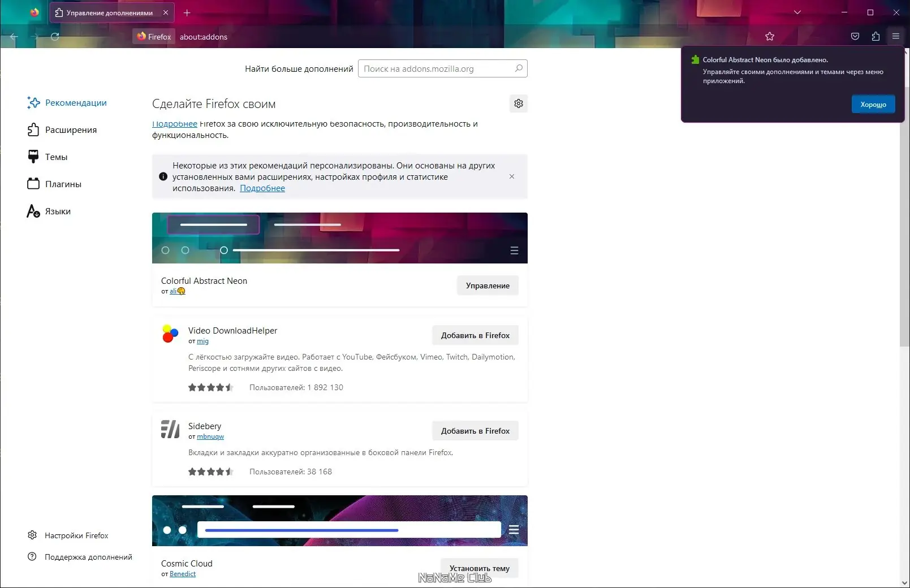Click the Colorful Abstract Neon theme preview

click(340, 238)
